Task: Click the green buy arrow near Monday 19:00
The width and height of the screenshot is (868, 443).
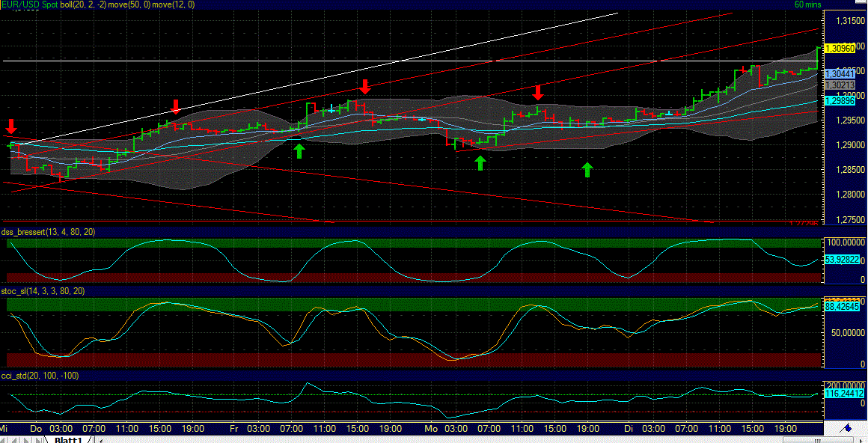Action: click(587, 170)
